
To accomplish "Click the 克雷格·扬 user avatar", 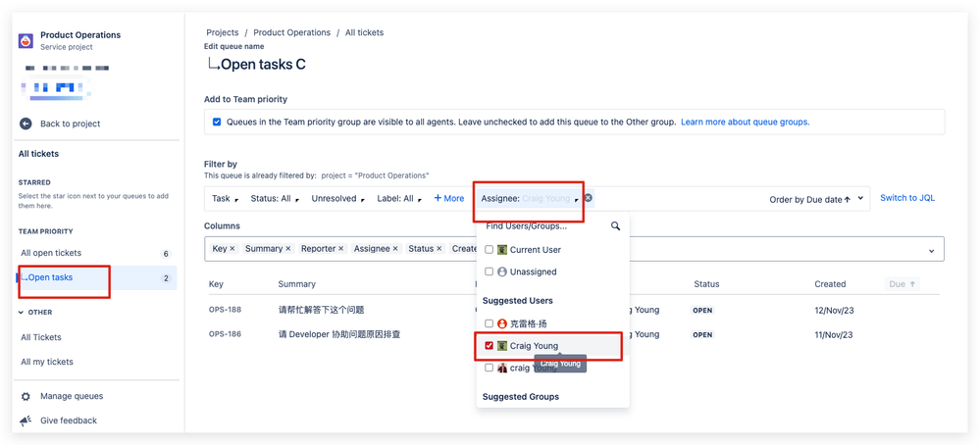I will pyautogui.click(x=502, y=323).
